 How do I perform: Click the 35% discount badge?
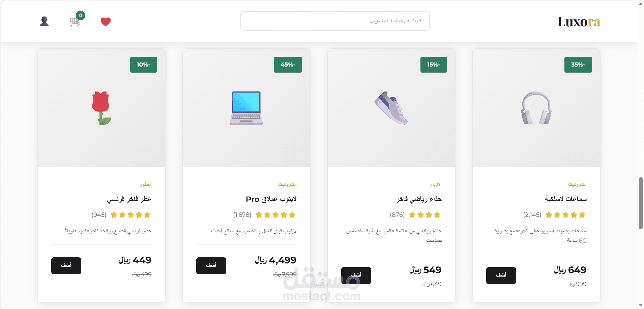point(578,65)
